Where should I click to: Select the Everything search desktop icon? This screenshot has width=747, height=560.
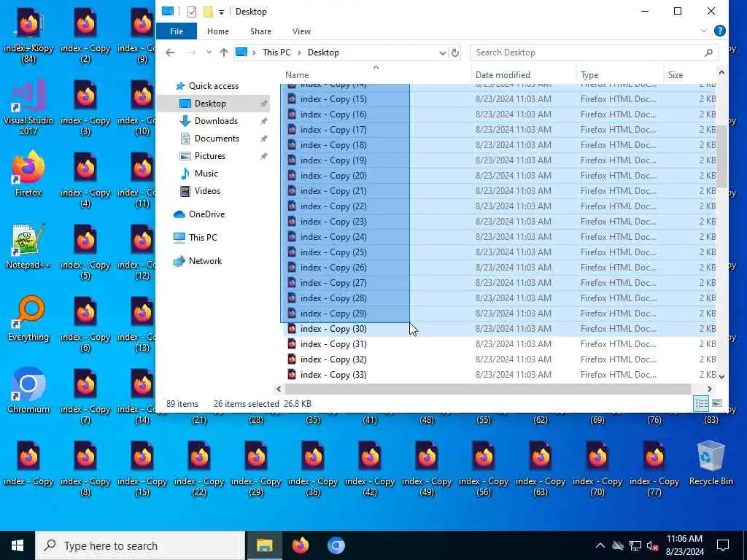[28, 318]
